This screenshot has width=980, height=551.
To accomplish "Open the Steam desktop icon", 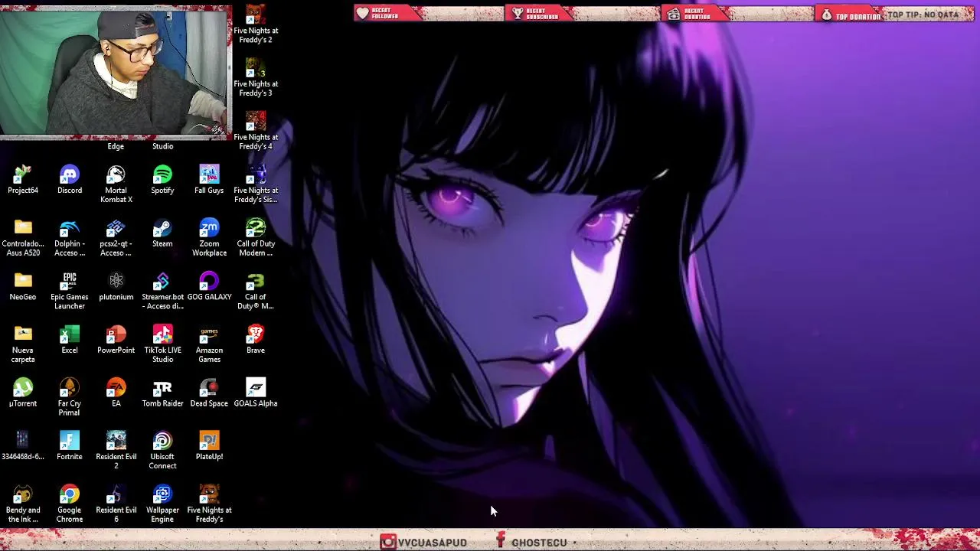I will click(162, 233).
